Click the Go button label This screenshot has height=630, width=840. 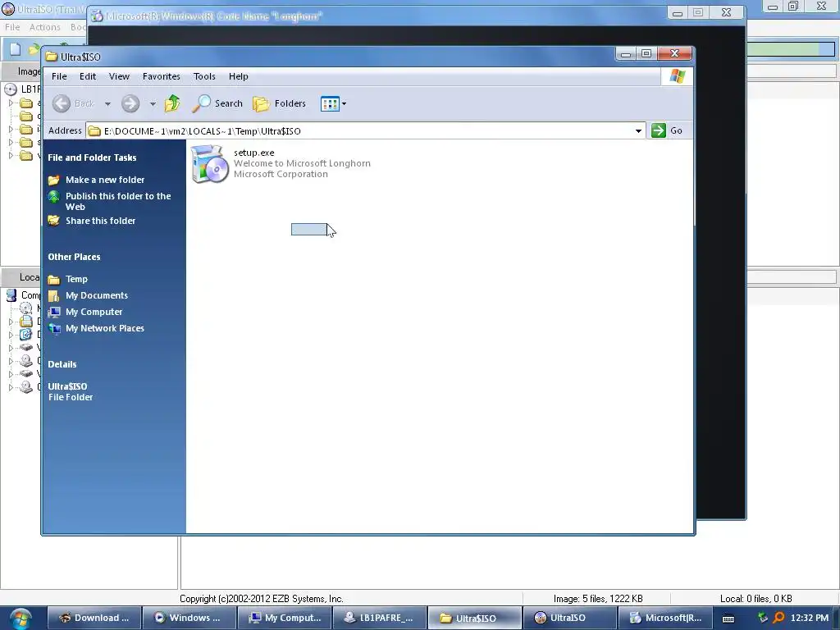click(x=676, y=130)
